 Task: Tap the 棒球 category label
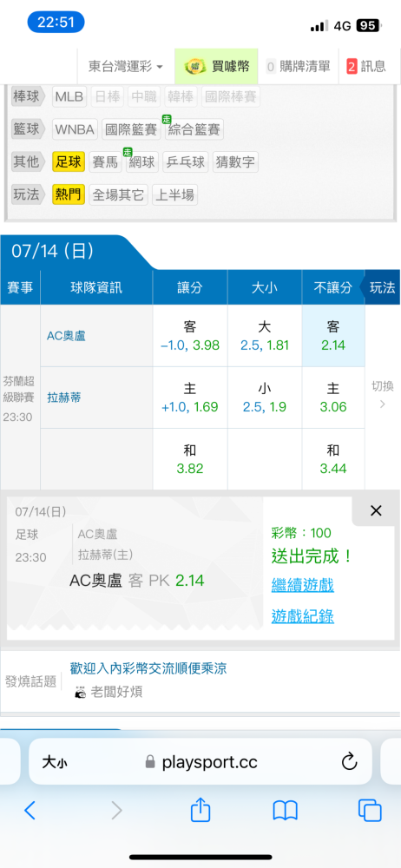(x=26, y=97)
